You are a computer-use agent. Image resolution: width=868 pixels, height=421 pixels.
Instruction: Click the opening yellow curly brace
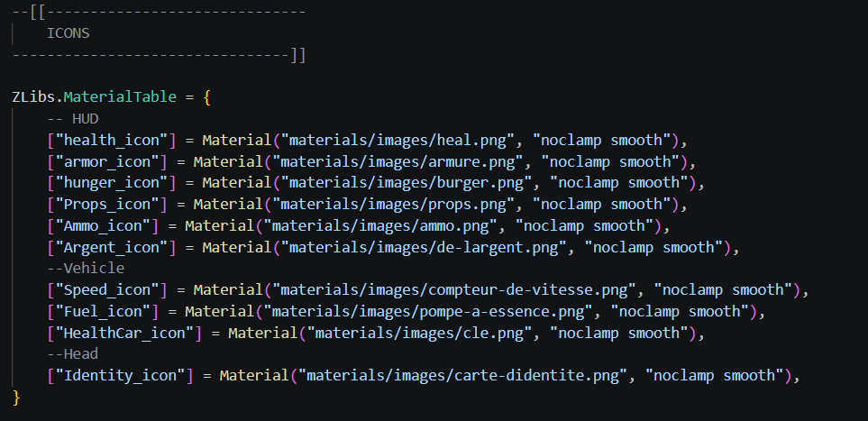tap(207, 98)
